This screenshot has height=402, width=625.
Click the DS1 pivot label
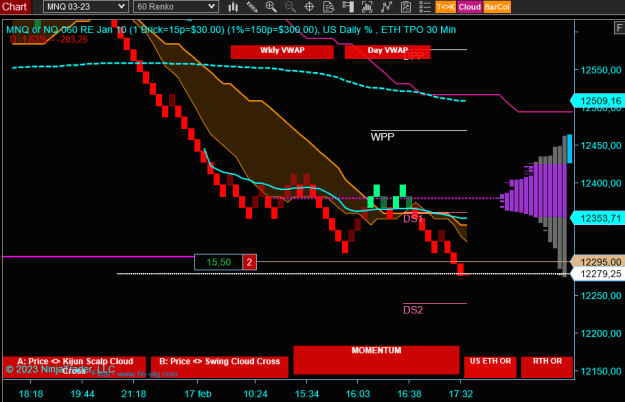pos(413,219)
